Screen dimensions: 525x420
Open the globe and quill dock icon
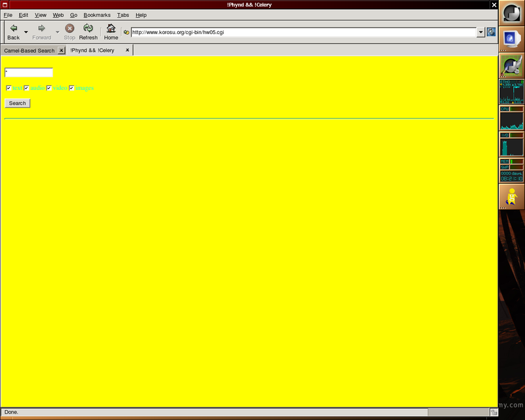(511, 65)
